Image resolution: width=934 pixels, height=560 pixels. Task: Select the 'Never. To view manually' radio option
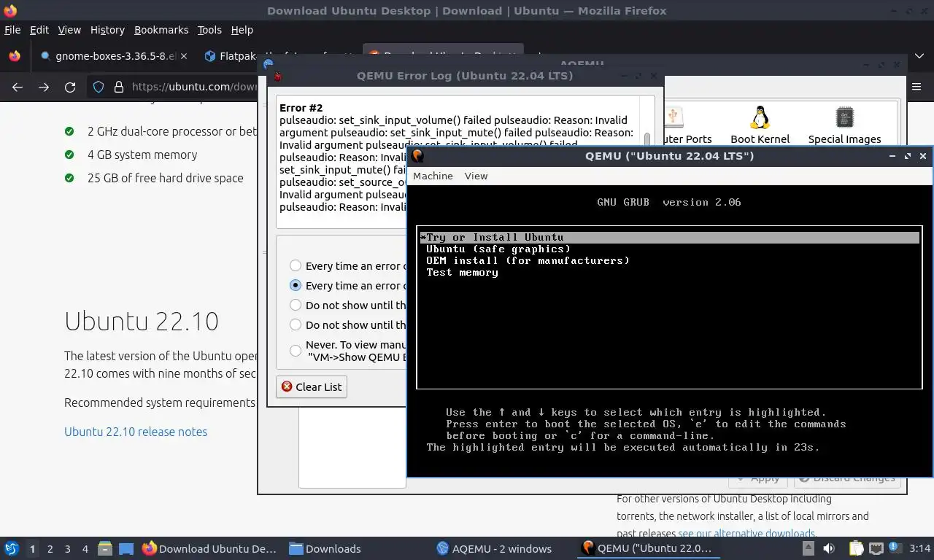(296, 351)
